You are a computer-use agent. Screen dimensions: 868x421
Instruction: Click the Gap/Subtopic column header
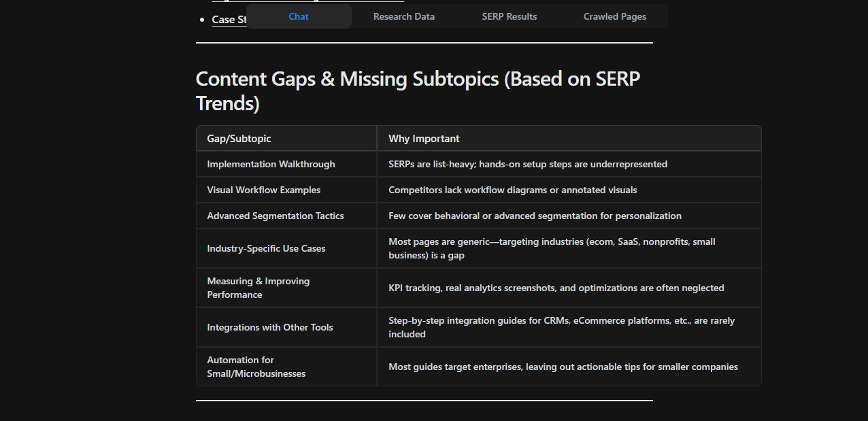click(238, 138)
